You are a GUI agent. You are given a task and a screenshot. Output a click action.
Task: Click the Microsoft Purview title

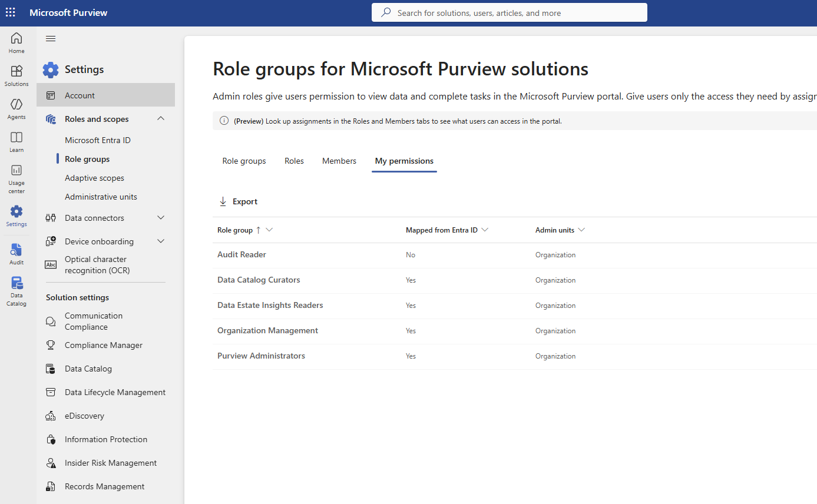click(x=68, y=12)
